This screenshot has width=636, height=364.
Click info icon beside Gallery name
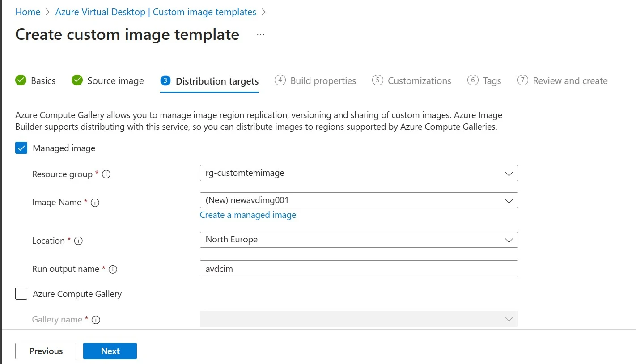tap(96, 320)
